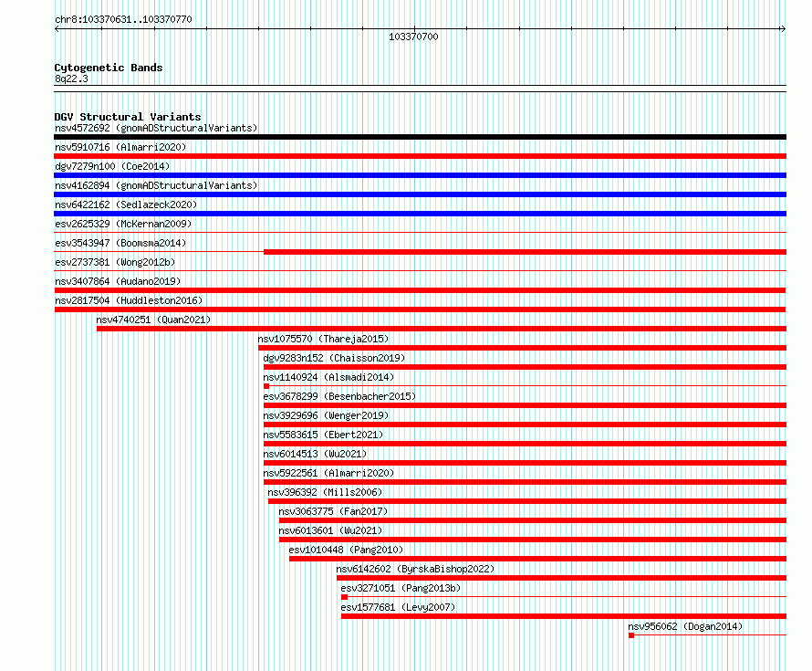Open variant nsv956062 (Dogan2014) label

tap(685, 626)
